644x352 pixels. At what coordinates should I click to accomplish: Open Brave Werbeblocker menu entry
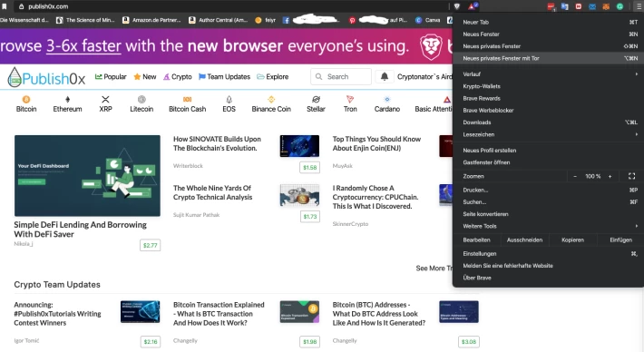tap(548, 111)
